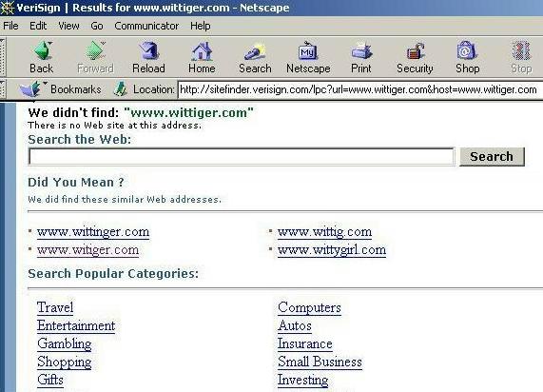
Task: Collapse the navigation toolbar grip handle
Action: [3, 57]
